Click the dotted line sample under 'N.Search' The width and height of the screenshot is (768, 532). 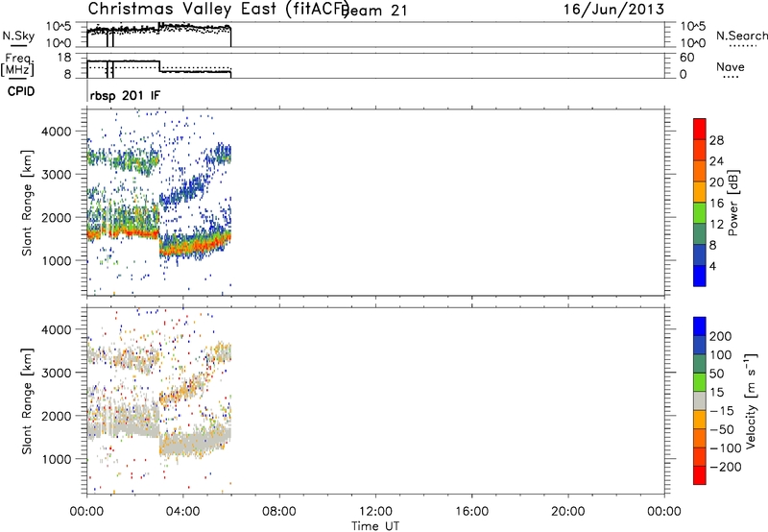click(x=742, y=46)
